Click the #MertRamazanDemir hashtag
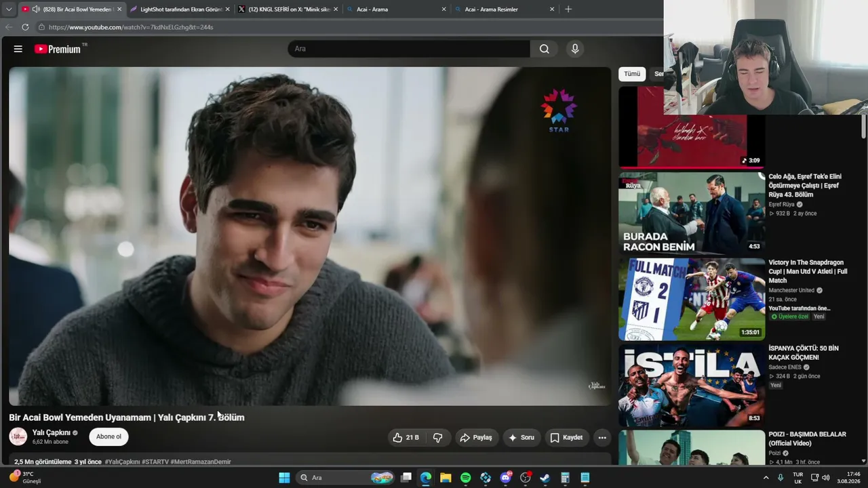The height and width of the screenshot is (488, 868). (201, 462)
